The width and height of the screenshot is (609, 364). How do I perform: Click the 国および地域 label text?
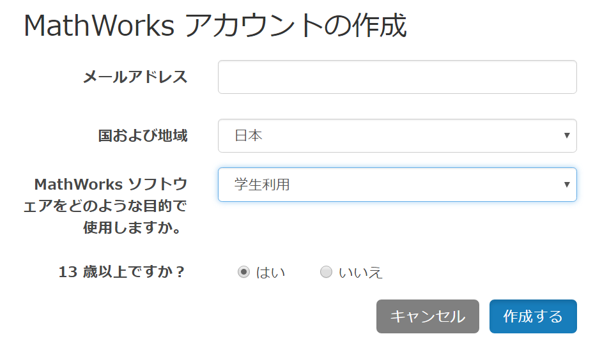coord(143,136)
